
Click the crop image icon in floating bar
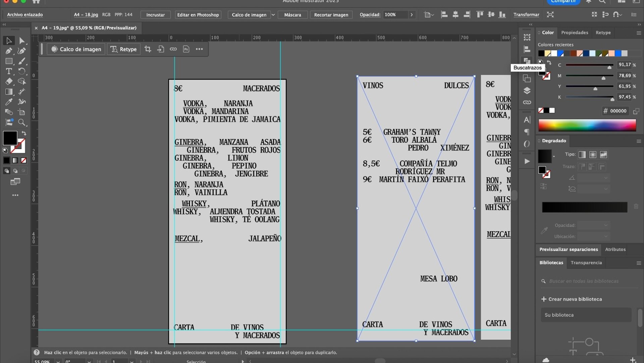(x=148, y=49)
